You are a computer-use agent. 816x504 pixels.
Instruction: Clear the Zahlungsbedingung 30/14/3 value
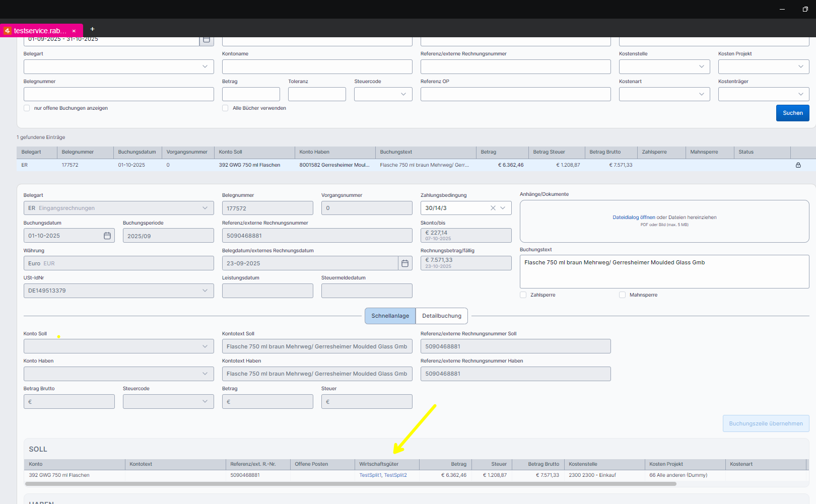pos(493,208)
